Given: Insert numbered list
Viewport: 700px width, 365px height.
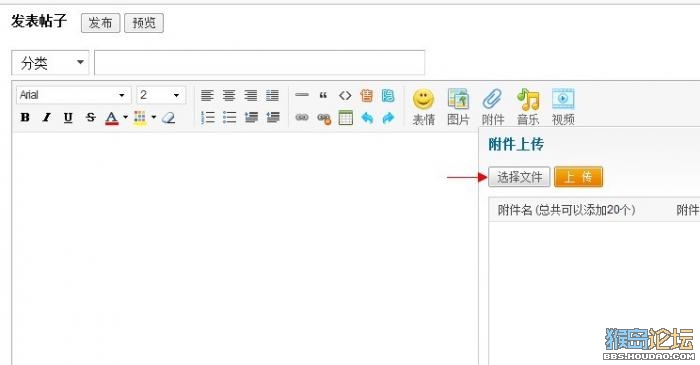Looking at the screenshot, I should 208,117.
